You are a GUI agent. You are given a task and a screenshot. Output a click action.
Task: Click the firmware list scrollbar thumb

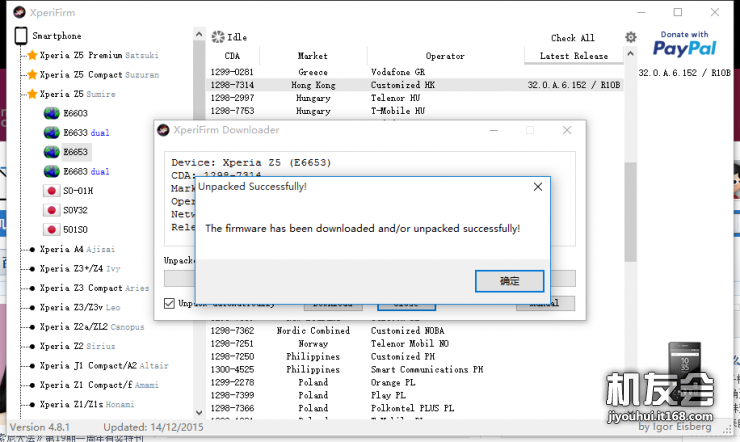(x=630, y=211)
